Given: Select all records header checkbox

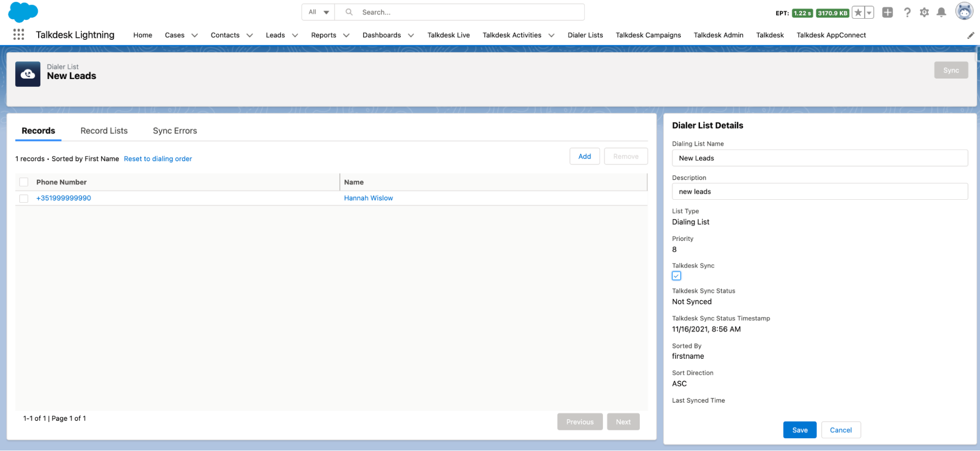Looking at the screenshot, I should click(24, 182).
